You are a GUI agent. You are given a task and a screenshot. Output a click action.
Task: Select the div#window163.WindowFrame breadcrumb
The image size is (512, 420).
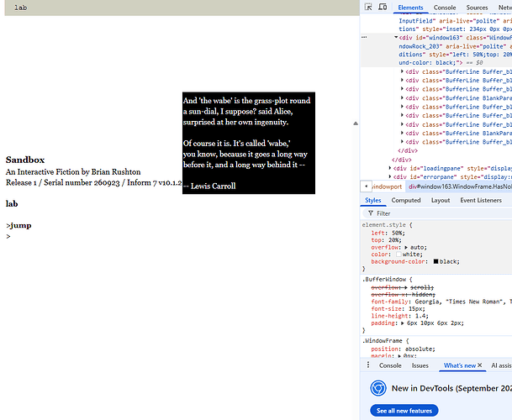click(x=460, y=186)
